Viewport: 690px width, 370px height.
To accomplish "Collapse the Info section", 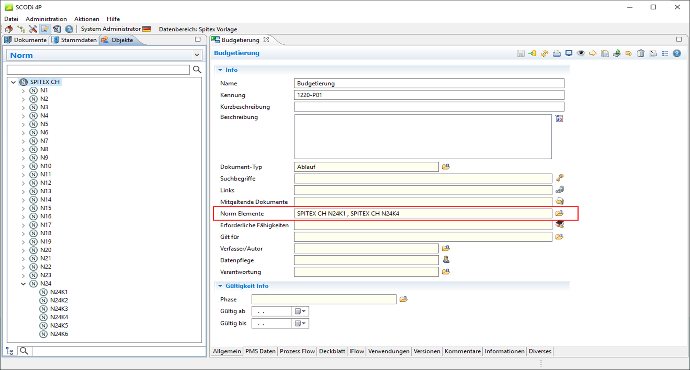I will [220, 70].
